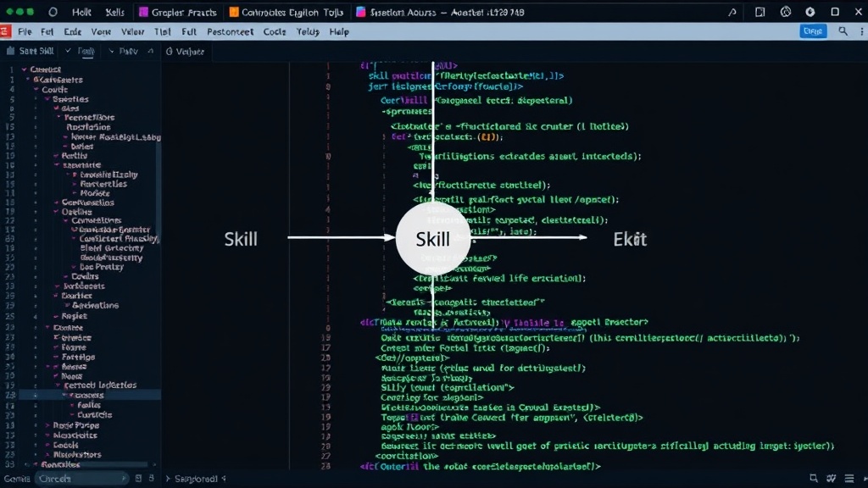
Task: Collapse the Couite tree node
Action: click(x=36, y=89)
